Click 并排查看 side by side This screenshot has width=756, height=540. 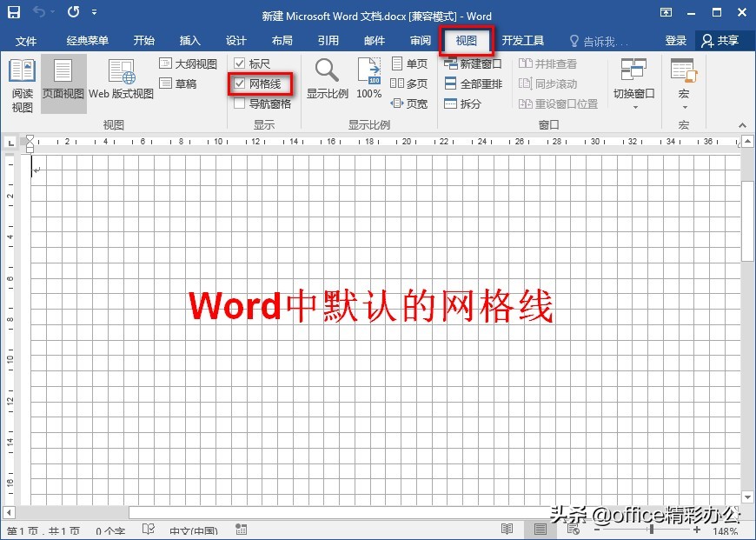coord(547,63)
